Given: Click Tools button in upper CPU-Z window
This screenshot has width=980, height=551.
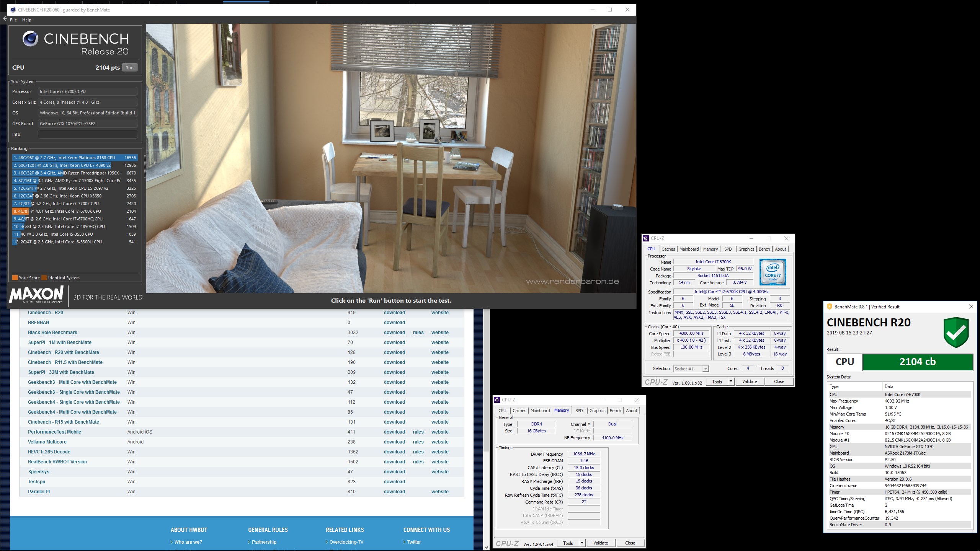Looking at the screenshot, I should [717, 382].
